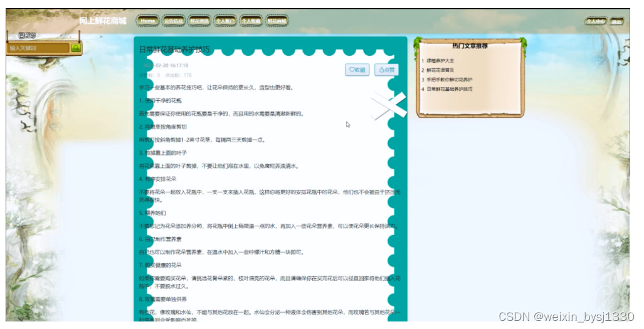
Task: Click the 点赞 like button with thumb
Action: click(386, 70)
